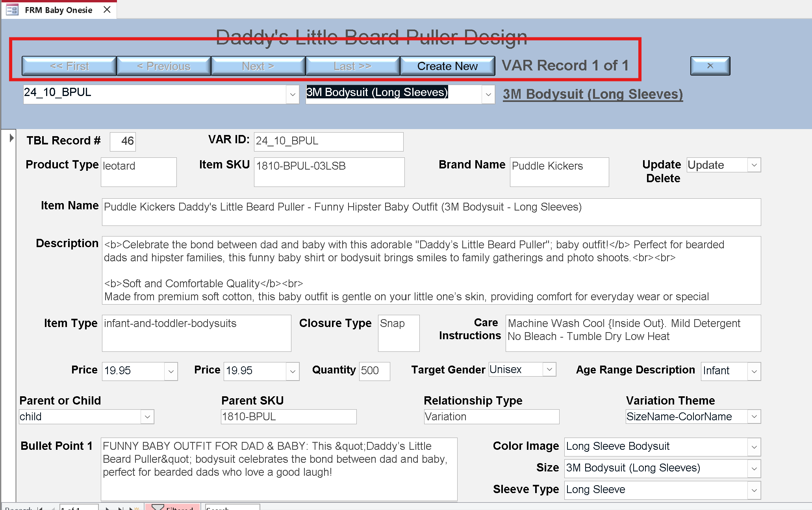Expand the Target Gender dropdown
This screenshot has height=510, width=812.
click(x=549, y=370)
